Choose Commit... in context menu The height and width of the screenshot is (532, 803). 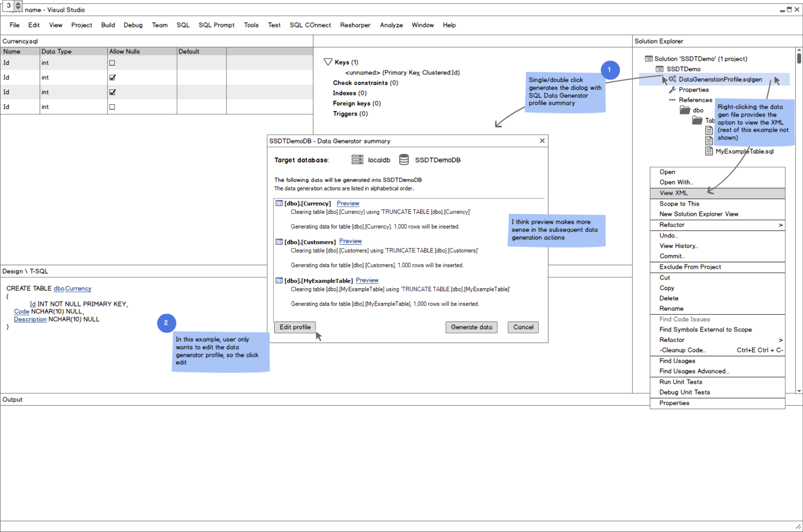click(717, 256)
